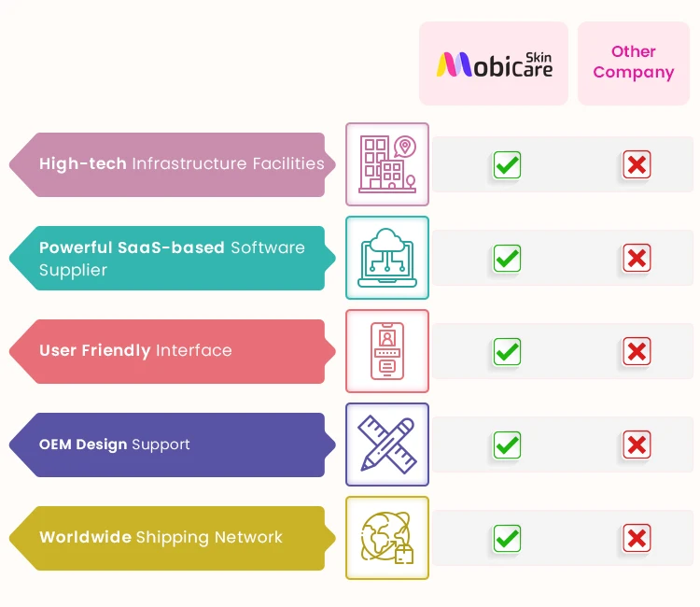Click the green checkmark for OEM Design Support
This screenshot has width=700, height=607.
507,445
